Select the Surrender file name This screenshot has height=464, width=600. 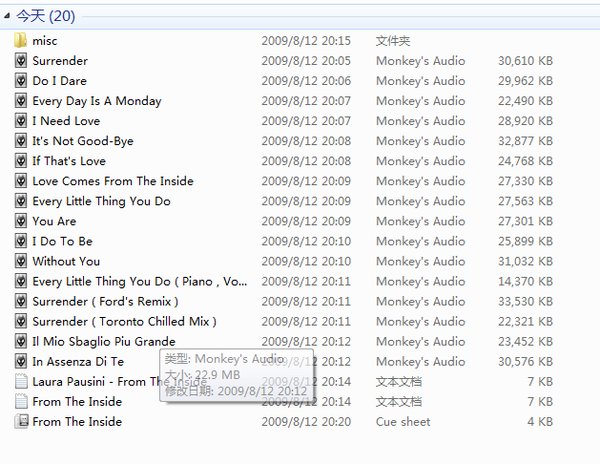point(60,61)
